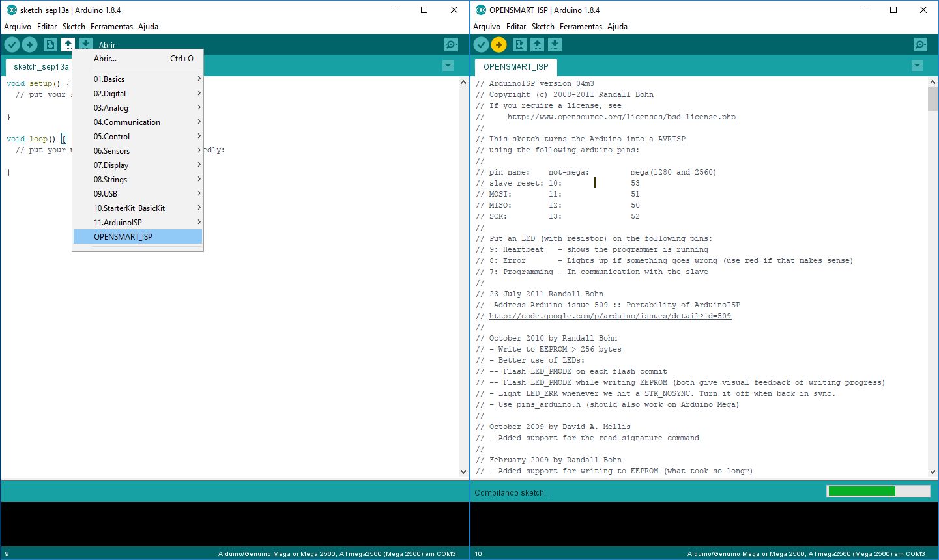Click New sketch icon in OPENSMART_ISP window

[x=519, y=44]
